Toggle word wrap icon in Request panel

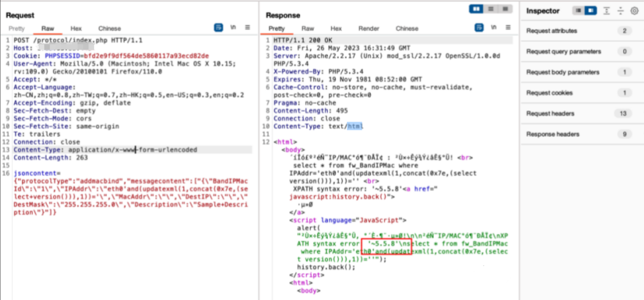pos(218,27)
